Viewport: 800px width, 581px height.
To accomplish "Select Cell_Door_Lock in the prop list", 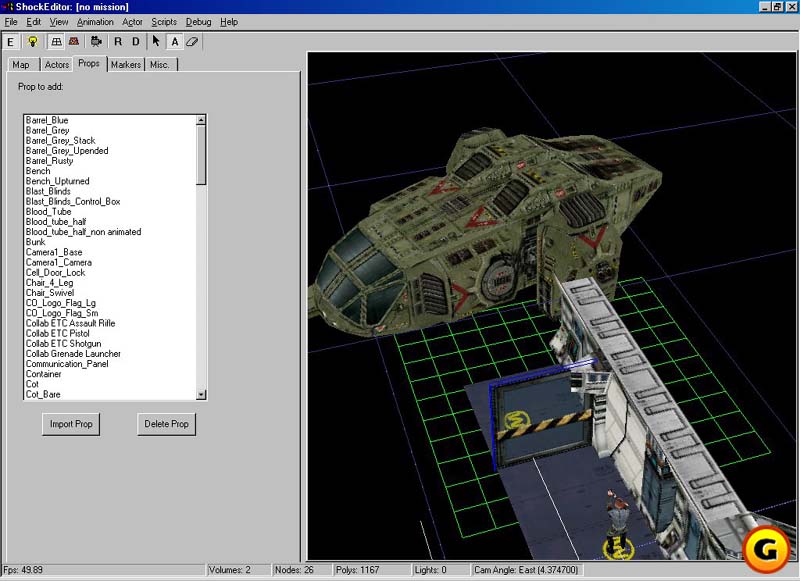I will tap(56, 273).
